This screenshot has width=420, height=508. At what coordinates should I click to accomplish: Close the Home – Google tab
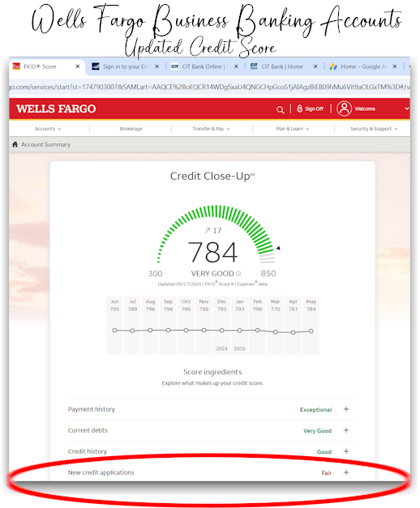point(395,66)
